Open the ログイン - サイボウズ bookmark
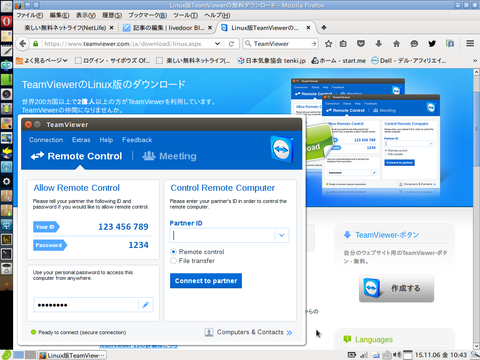Screen dimensions: 480x360 pos(112,60)
